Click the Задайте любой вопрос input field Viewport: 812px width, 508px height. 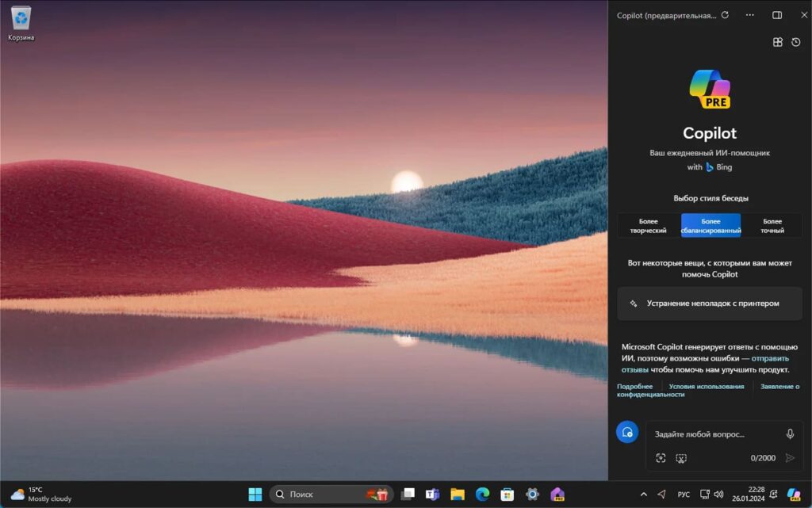(x=714, y=434)
